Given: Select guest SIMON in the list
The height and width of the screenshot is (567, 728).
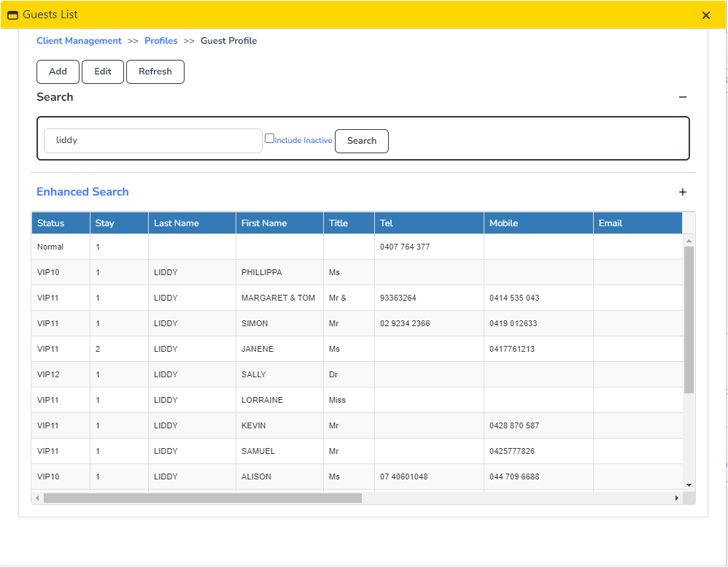Looking at the screenshot, I should click(x=357, y=323).
